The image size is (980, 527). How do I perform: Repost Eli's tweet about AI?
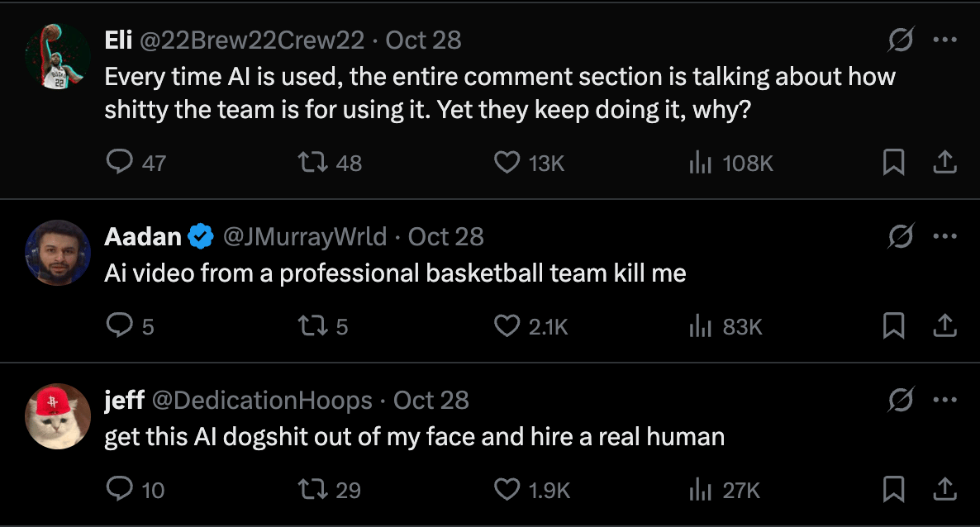pos(313,162)
